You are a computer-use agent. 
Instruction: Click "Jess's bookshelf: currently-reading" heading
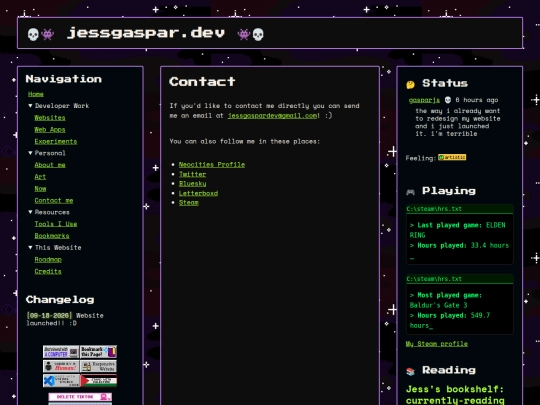click(x=455, y=395)
